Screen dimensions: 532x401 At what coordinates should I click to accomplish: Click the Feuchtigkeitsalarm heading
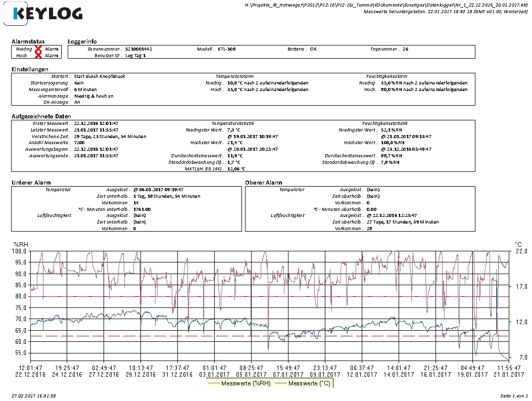click(386, 76)
